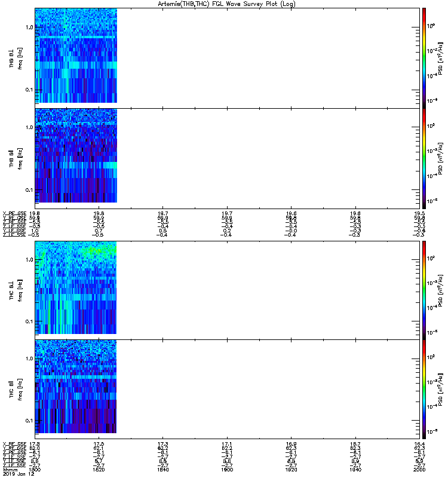Click the THB Y_LE_SSE value '0.2'
This screenshot has height=478, width=448.
point(227,231)
